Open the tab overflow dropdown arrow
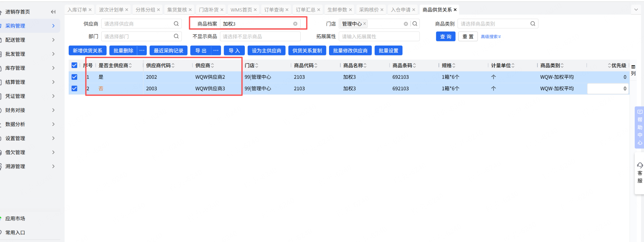Image resolution: width=644 pixels, height=242 pixels. 636,10
